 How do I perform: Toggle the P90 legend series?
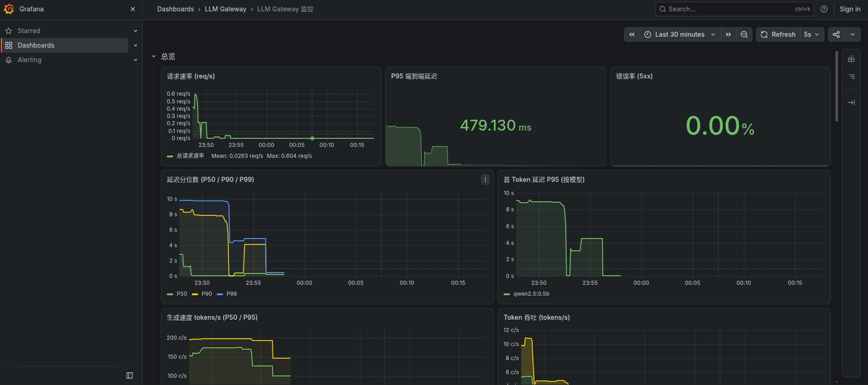[x=207, y=294]
